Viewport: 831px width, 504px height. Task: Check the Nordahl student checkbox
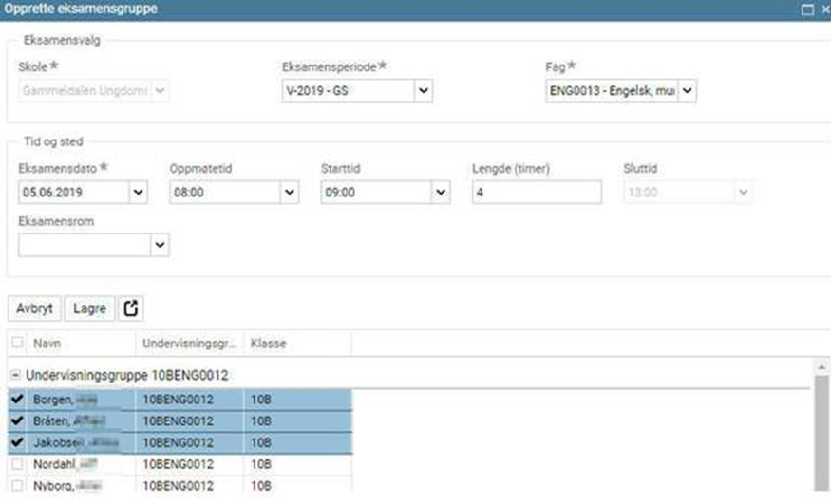[x=16, y=464]
